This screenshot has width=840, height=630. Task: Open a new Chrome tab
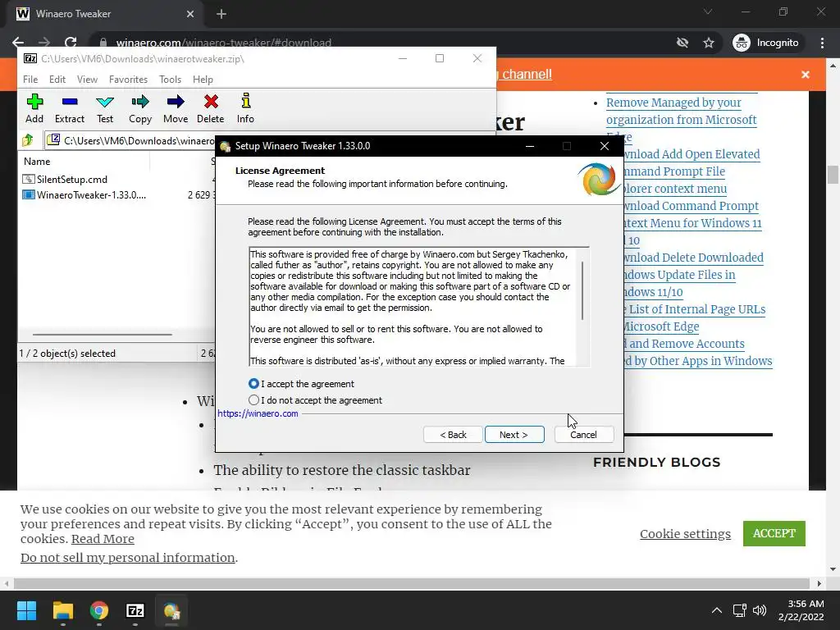(x=221, y=14)
